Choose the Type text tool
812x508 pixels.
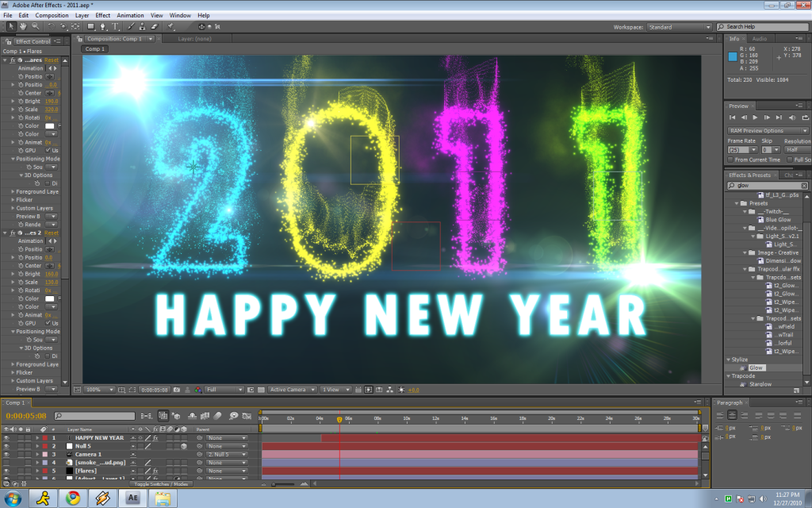click(116, 26)
